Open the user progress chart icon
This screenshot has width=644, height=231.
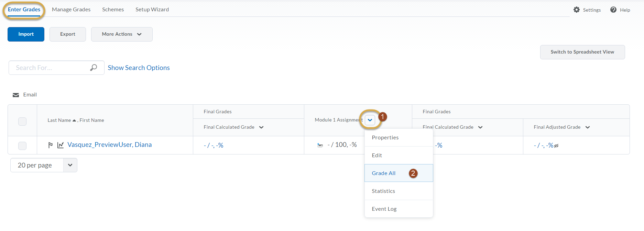61,145
